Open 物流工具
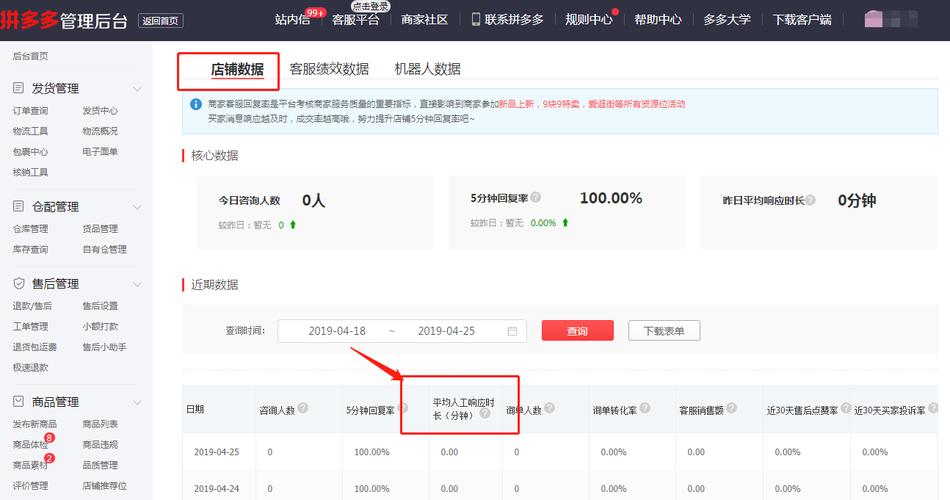 30,131
